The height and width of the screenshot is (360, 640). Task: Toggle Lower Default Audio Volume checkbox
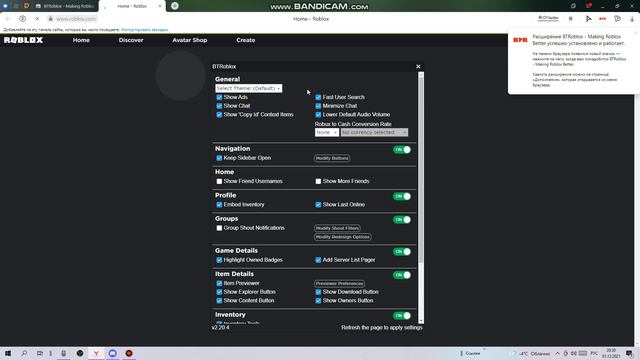[x=318, y=115]
